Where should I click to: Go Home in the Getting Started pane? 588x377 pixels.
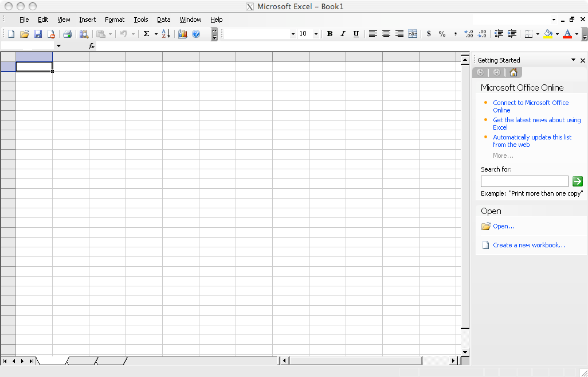[513, 72]
